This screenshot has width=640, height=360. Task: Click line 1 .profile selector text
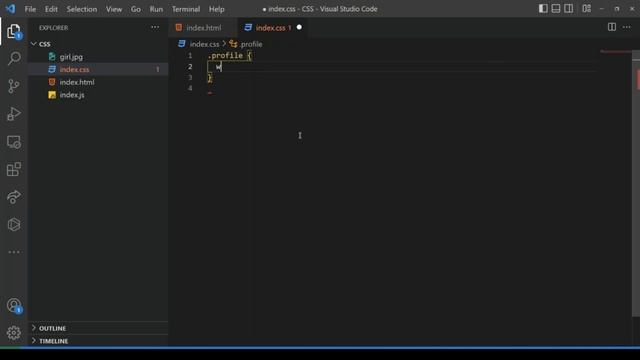click(x=225, y=56)
